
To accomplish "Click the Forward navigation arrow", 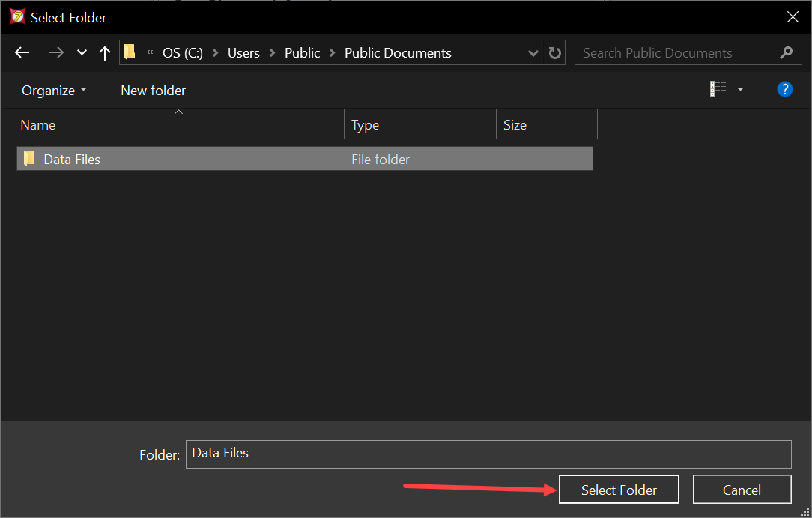I will pos(55,53).
